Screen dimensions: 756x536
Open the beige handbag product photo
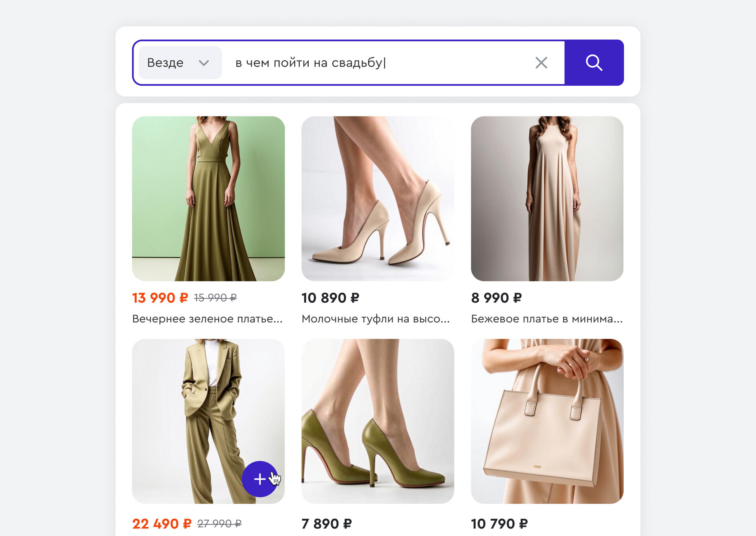tap(547, 421)
